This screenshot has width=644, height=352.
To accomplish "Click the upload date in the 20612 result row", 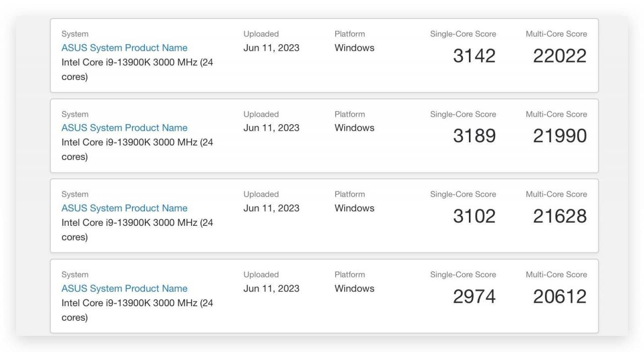I will tap(271, 289).
